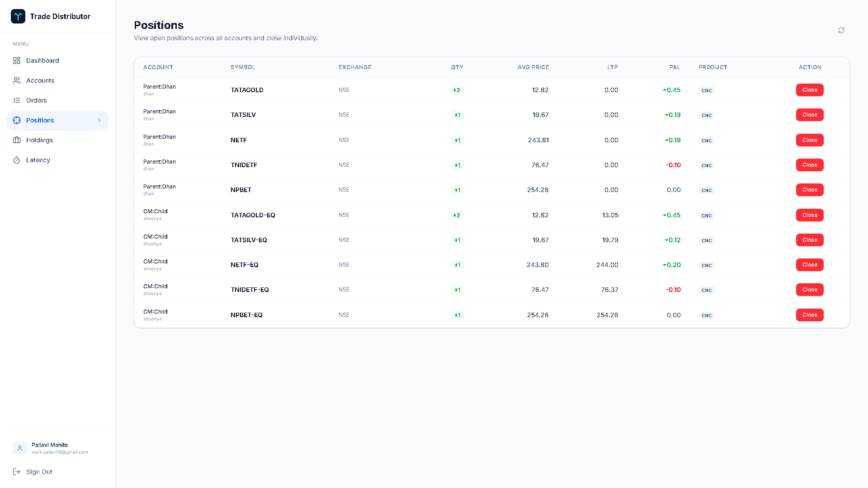The height and width of the screenshot is (488, 868).
Task: Click the P&L column header
Action: click(x=675, y=67)
